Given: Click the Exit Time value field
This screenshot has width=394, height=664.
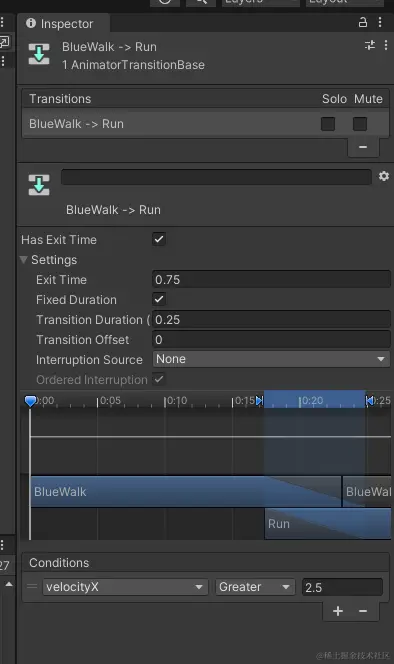Looking at the screenshot, I should point(271,279).
